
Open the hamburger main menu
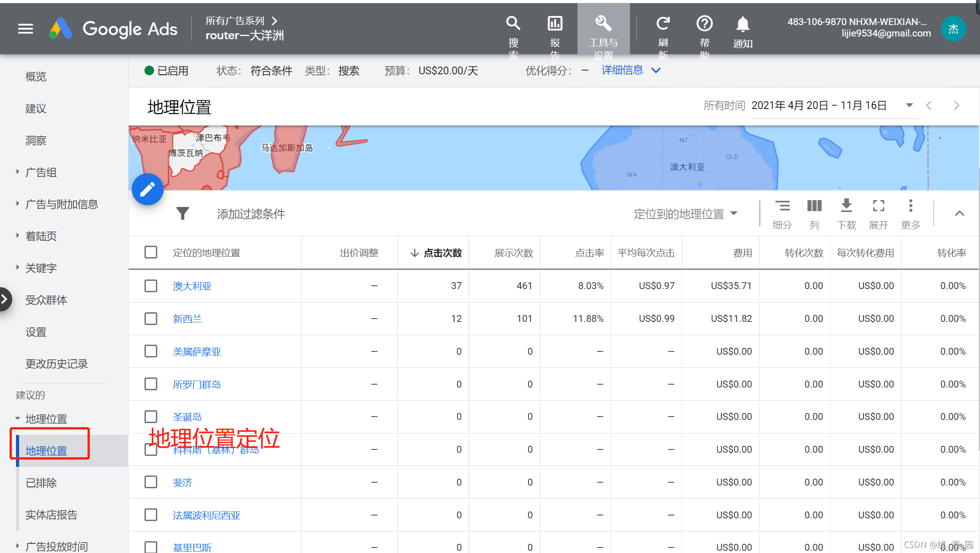(26, 29)
